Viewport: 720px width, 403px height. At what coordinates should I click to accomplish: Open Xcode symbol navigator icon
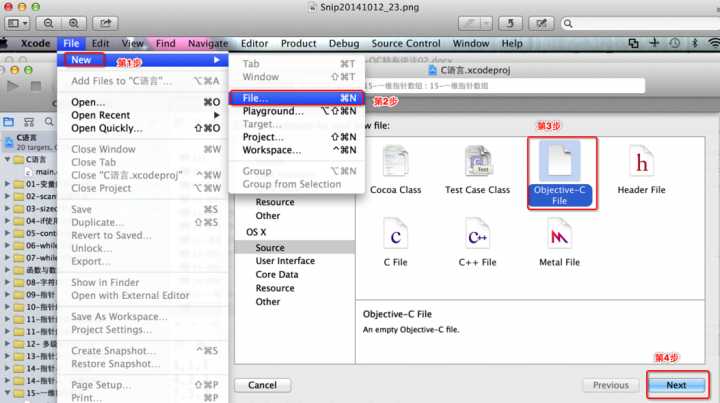pos(29,122)
